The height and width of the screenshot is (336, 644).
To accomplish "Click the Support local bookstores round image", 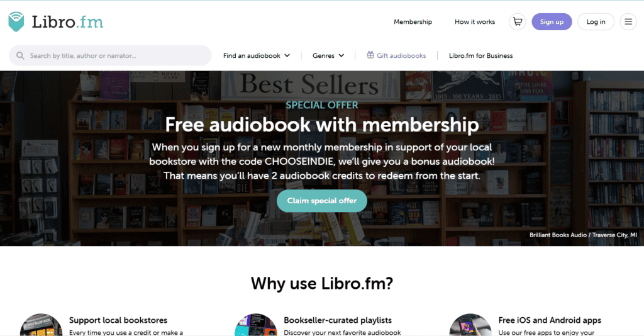I will [41, 325].
